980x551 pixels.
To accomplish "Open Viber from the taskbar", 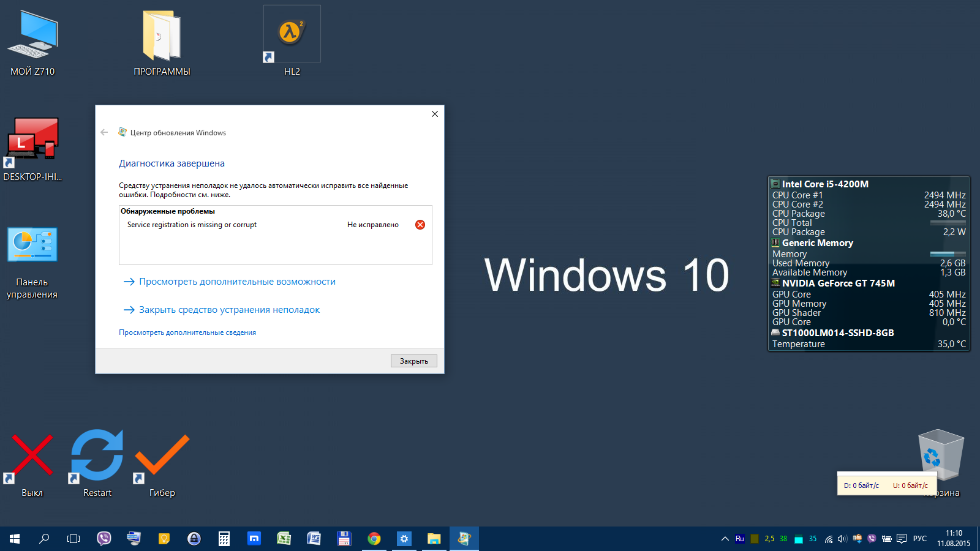I will click(104, 539).
